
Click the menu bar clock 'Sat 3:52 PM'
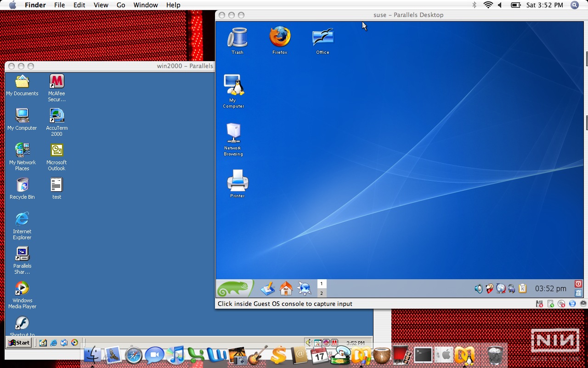pos(545,5)
